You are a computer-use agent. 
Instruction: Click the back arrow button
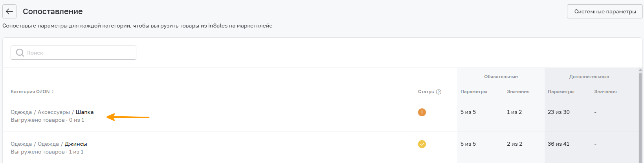pyautogui.click(x=9, y=11)
